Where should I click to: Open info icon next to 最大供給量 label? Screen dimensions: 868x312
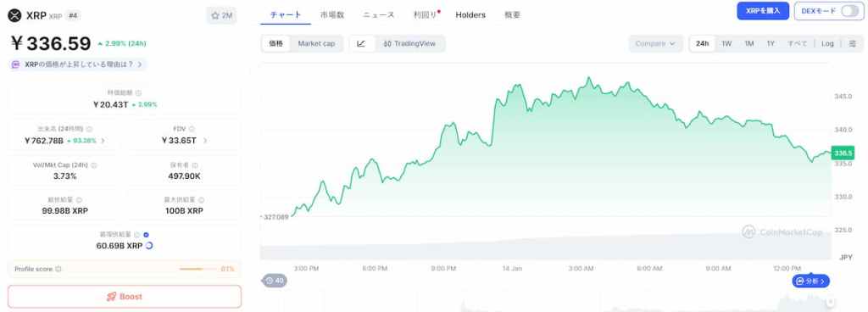coord(201,200)
